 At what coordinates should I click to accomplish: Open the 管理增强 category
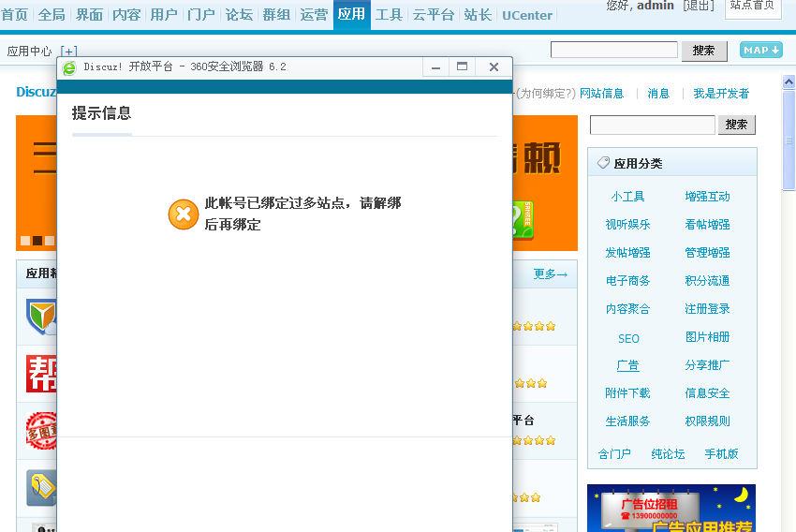point(708,252)
